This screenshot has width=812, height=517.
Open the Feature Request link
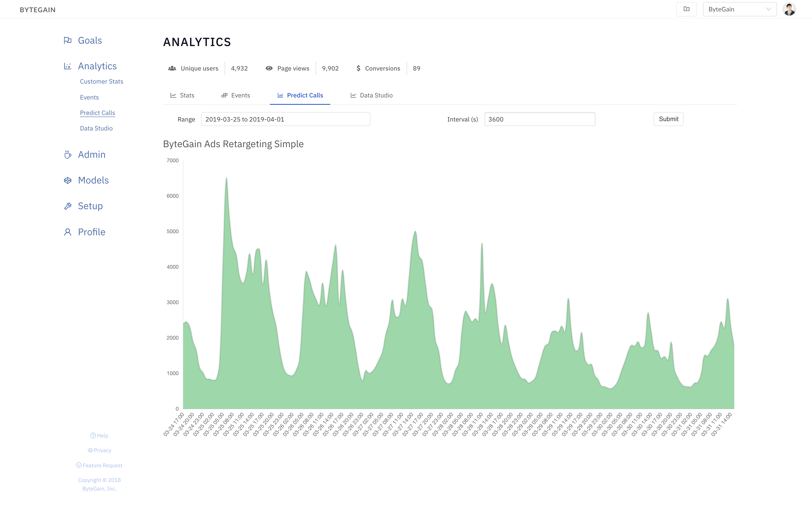pyautogui.click(x=100, y=465)
